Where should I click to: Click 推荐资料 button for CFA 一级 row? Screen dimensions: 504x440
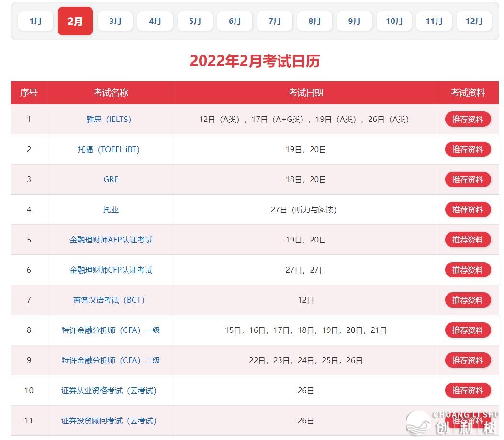coord(468,330)
